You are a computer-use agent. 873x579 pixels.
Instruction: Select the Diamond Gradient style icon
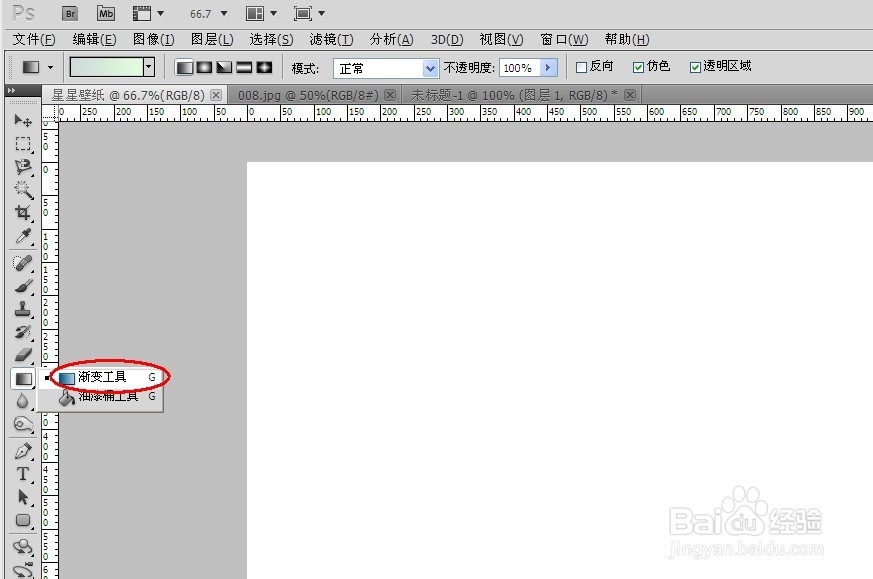click(264, 68)
